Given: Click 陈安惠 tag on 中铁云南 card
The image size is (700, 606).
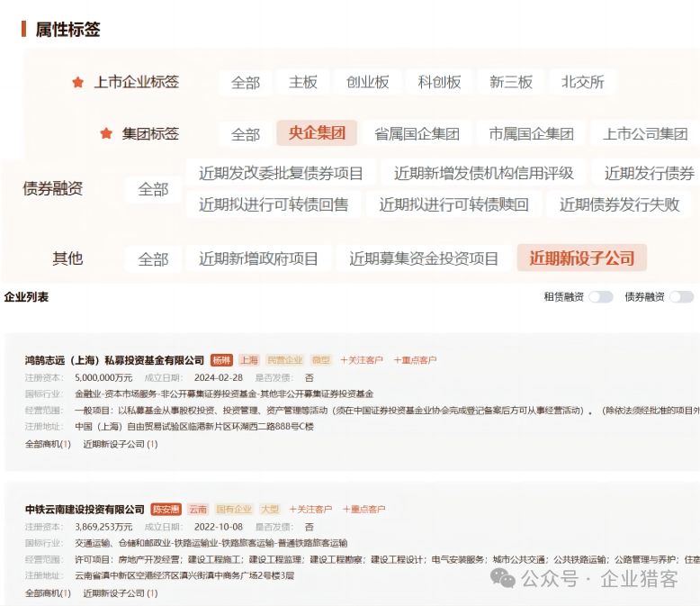Looking at the screenshot, I should click(166, 510).
